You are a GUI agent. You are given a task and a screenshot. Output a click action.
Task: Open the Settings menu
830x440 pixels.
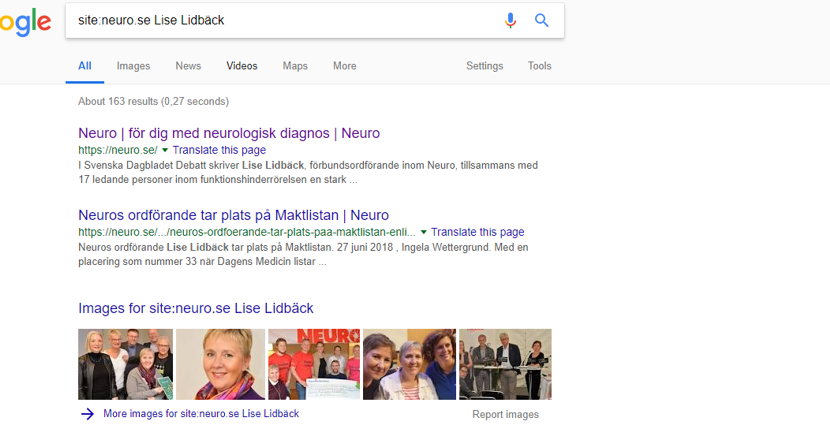[484, 66]
